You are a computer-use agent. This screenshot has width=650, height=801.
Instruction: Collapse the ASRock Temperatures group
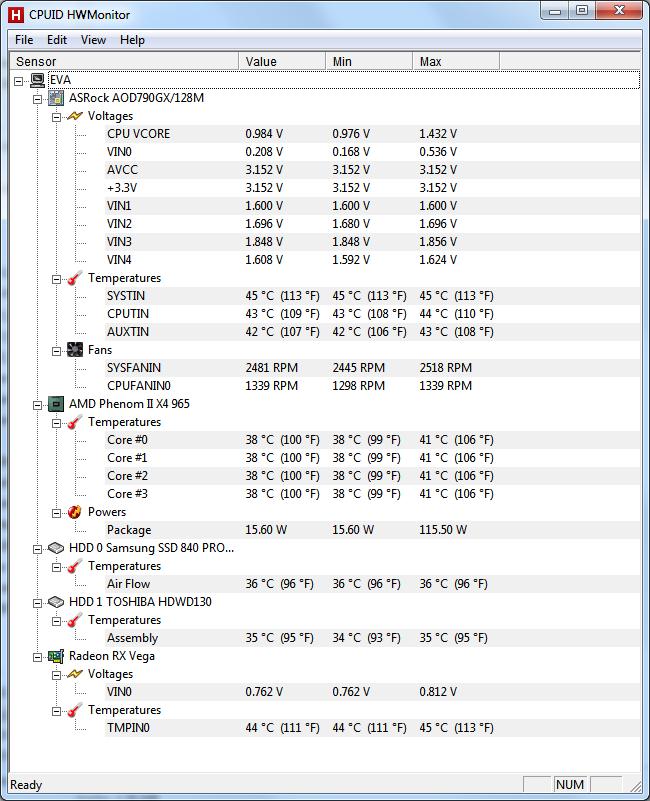[x=56, y=279]
